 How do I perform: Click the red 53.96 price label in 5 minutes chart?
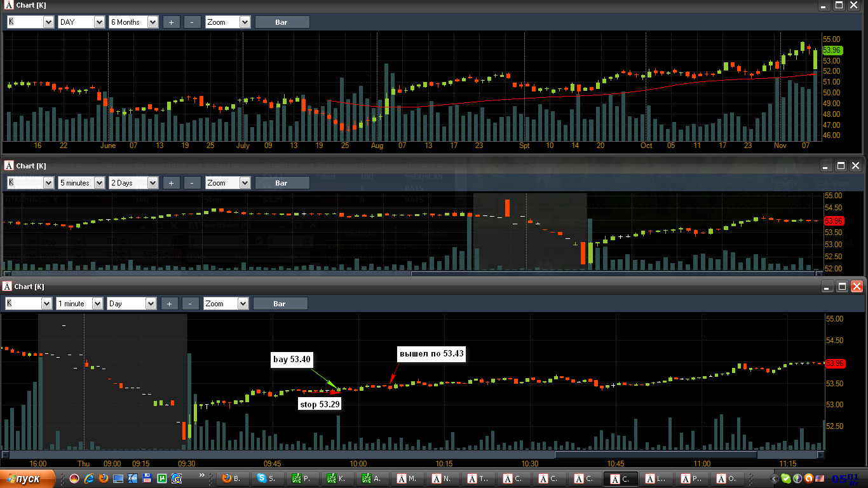833,221
